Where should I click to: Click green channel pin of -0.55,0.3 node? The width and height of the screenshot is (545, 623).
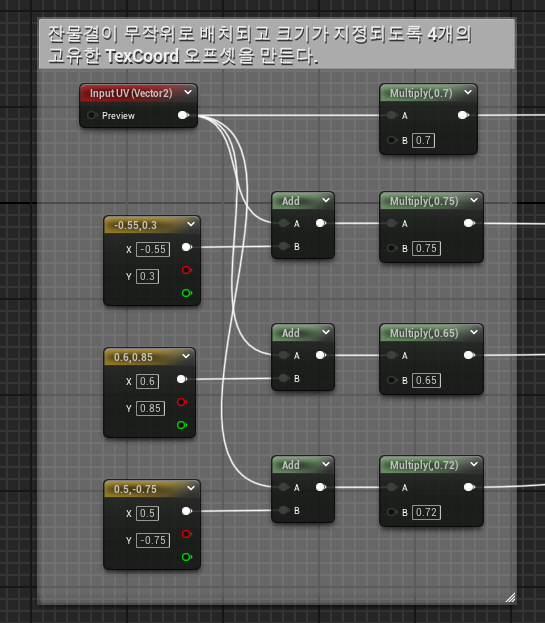[187, 293]
